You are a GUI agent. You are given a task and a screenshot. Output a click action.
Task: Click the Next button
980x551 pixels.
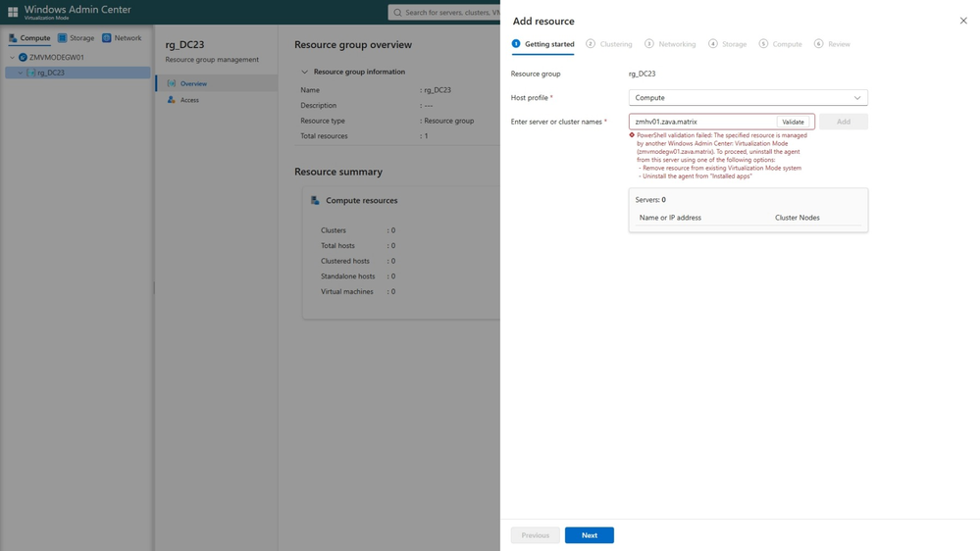(x=590, y=535)
